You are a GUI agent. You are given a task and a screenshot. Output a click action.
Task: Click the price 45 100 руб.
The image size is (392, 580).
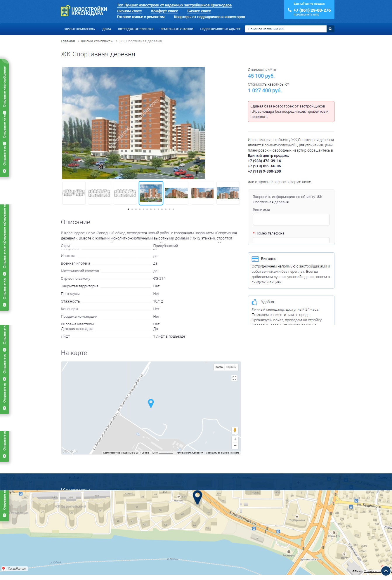point(261,76)
